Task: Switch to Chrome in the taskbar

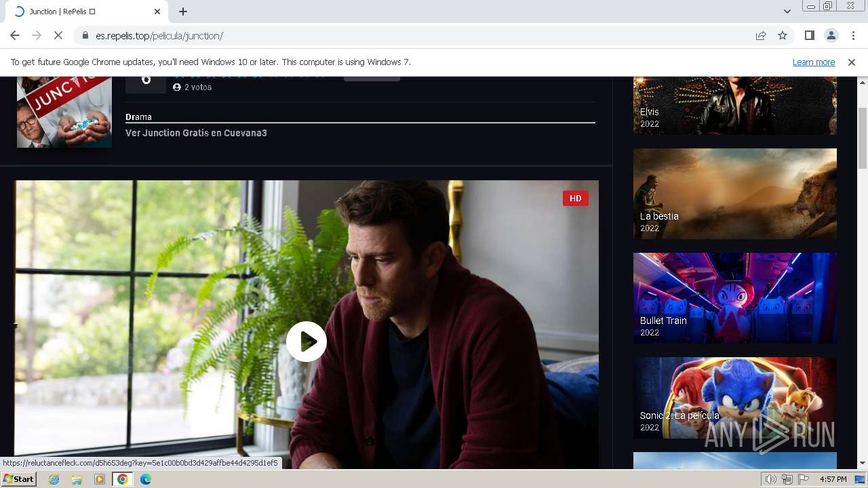Action: [x=123, y=479]
